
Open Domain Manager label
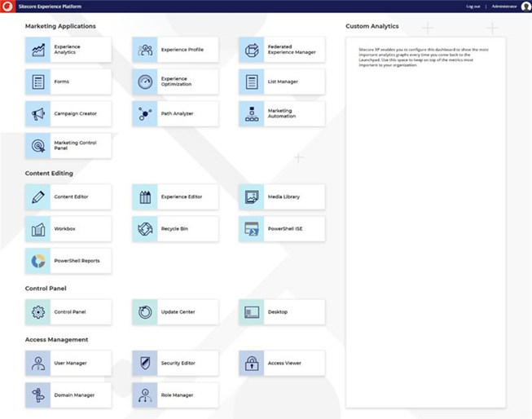pos(74,395)
